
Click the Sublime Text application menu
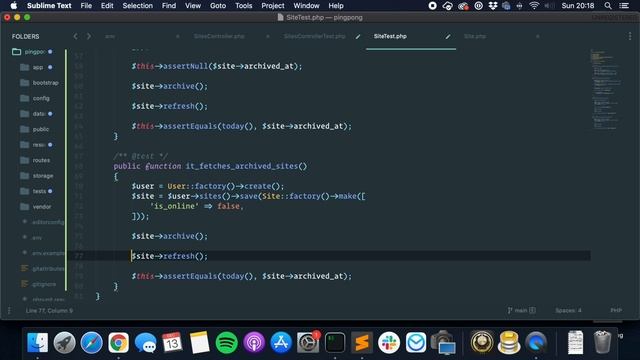(49, 6)
